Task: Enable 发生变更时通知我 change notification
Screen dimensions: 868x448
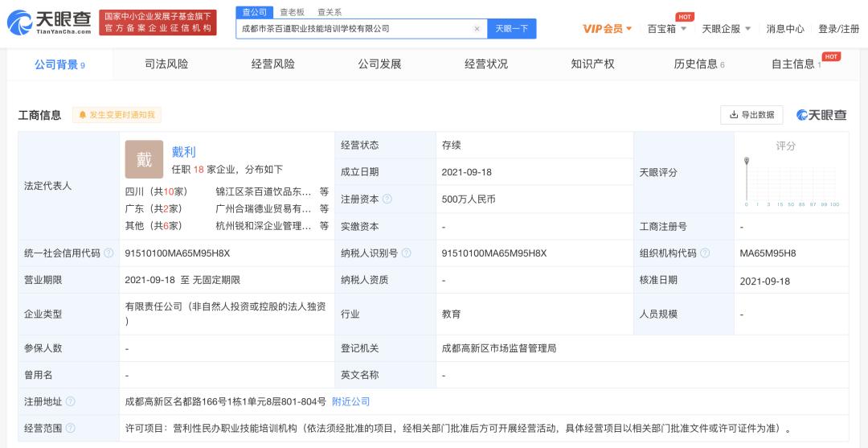Action: tap(117, 115)
